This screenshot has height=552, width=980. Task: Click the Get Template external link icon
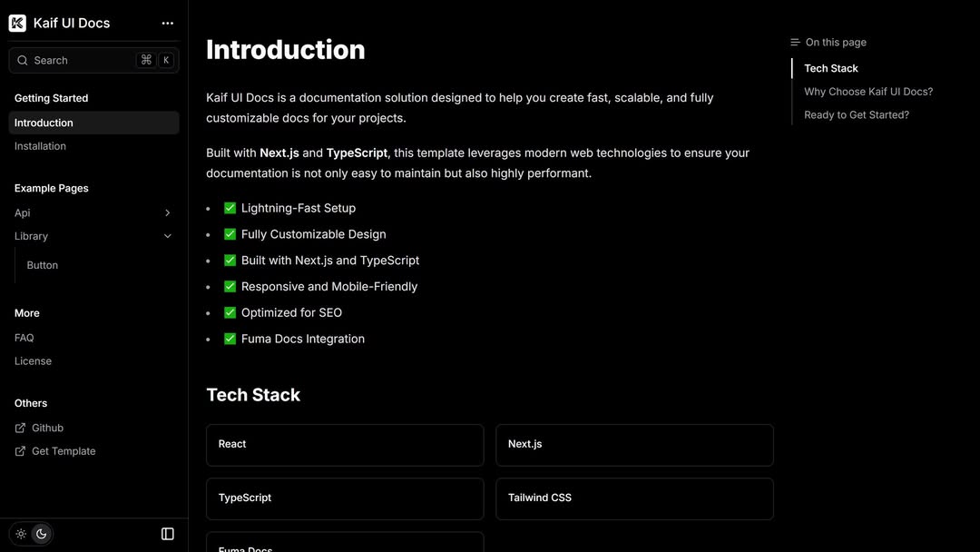21,451
